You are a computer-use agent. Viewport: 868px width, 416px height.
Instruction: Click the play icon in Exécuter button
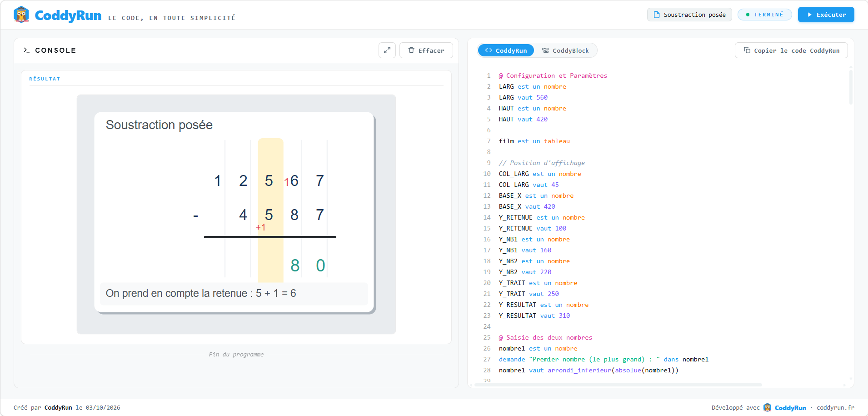[x=810, y=15]
